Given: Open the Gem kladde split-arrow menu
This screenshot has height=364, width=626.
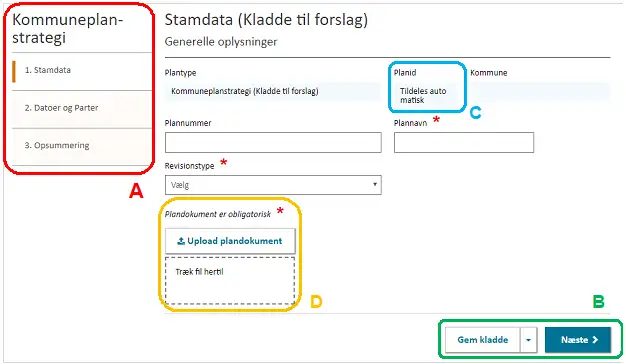Looking at the screenshot, I should coord(529,340).
